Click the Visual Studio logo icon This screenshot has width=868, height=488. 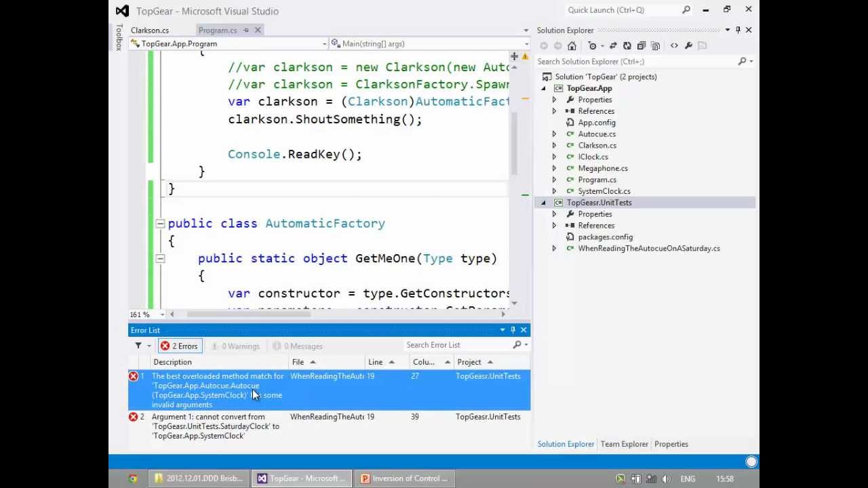122,10
